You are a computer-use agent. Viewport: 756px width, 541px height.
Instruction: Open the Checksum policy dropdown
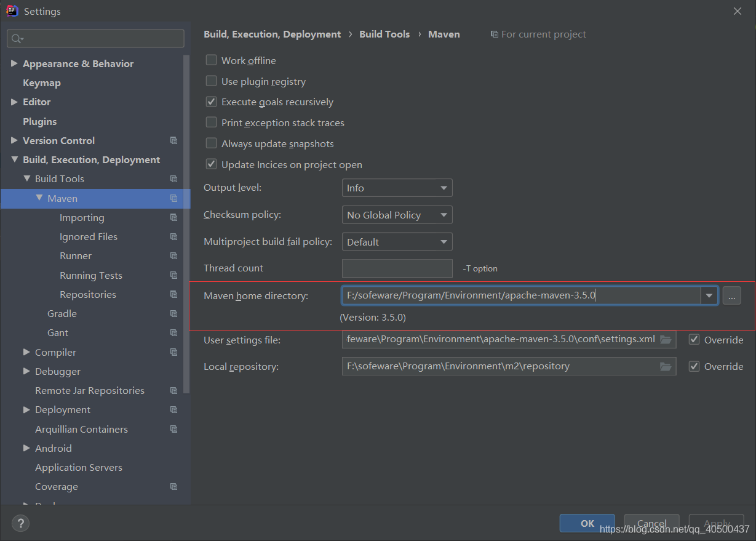397,215
